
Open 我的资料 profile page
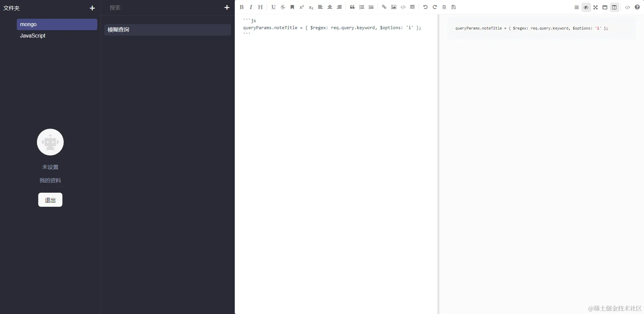click(50, 180)
